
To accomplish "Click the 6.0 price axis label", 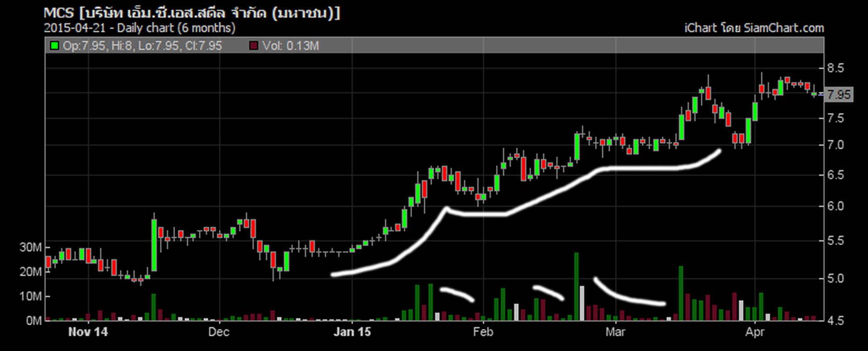I will pyautogui.click(x=835, y=206).
